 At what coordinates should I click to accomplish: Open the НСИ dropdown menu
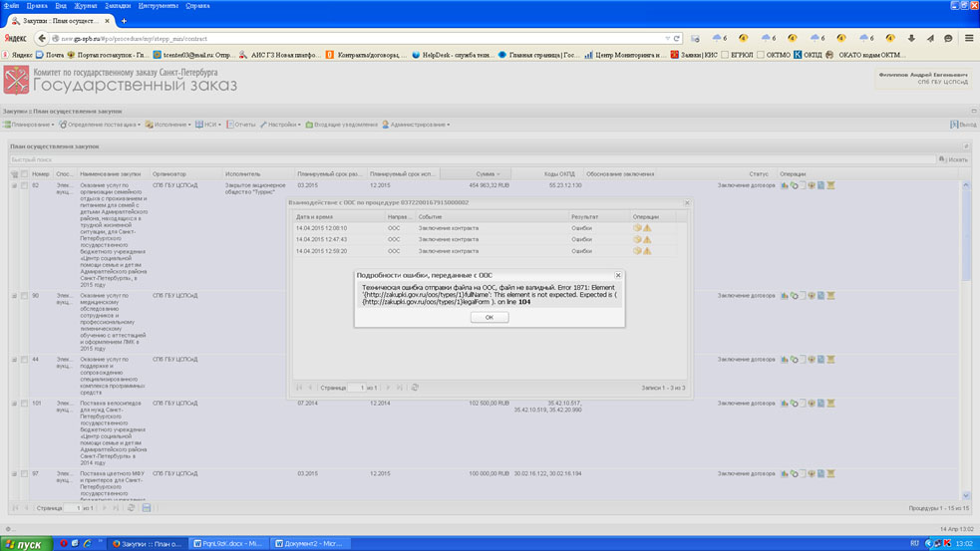[x=208, y=125]
